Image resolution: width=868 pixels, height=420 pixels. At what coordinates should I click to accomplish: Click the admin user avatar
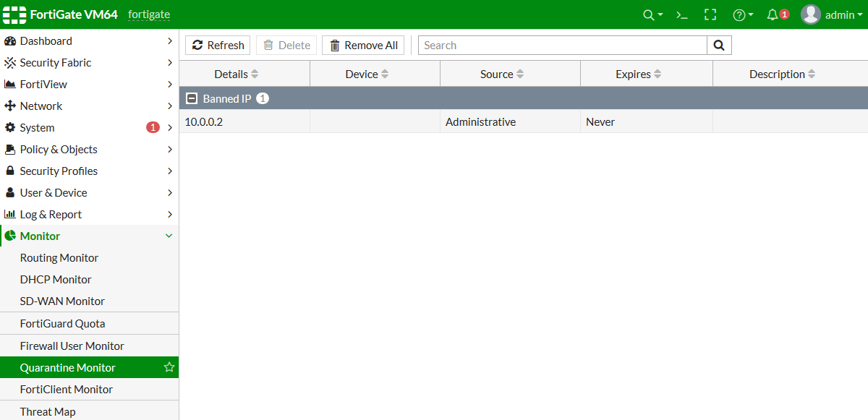tap(811, 14)
